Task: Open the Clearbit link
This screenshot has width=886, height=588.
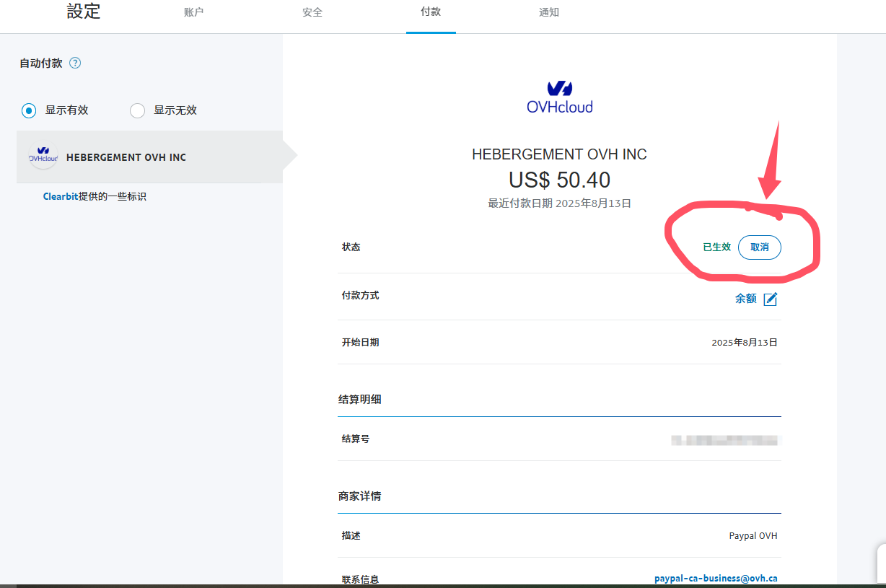Action: pyautogui.click(x=60, y=196)
